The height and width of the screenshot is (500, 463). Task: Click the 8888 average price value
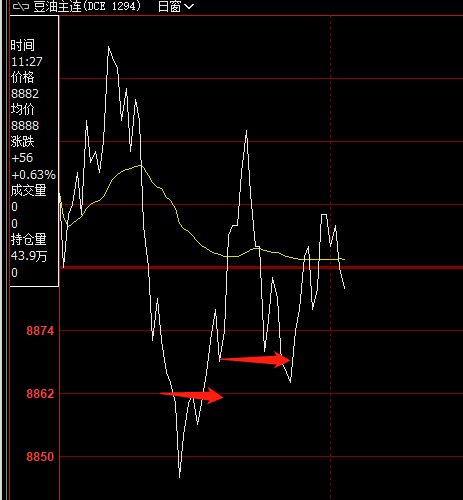[25, 126]
